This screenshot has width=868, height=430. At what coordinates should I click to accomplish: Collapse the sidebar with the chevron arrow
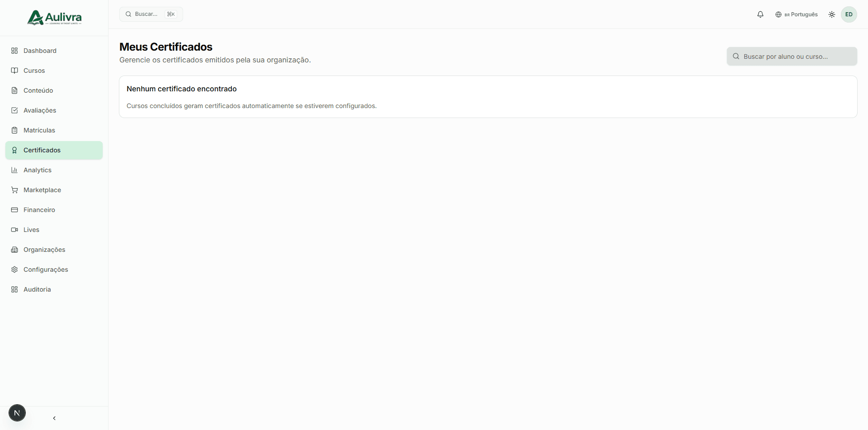[x=54, y=418]
